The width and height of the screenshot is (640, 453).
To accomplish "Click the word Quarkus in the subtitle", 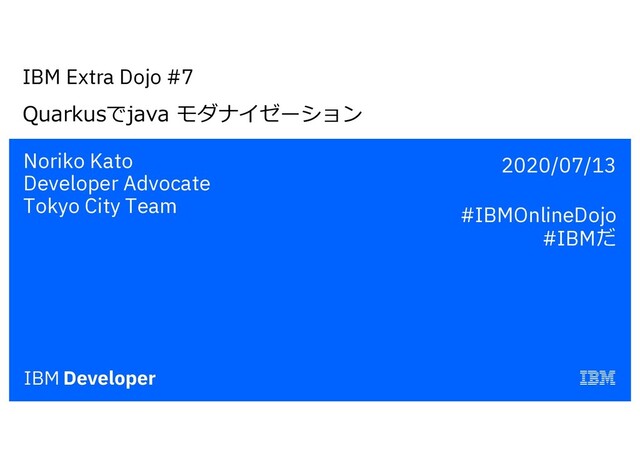I will click(64, 114).
